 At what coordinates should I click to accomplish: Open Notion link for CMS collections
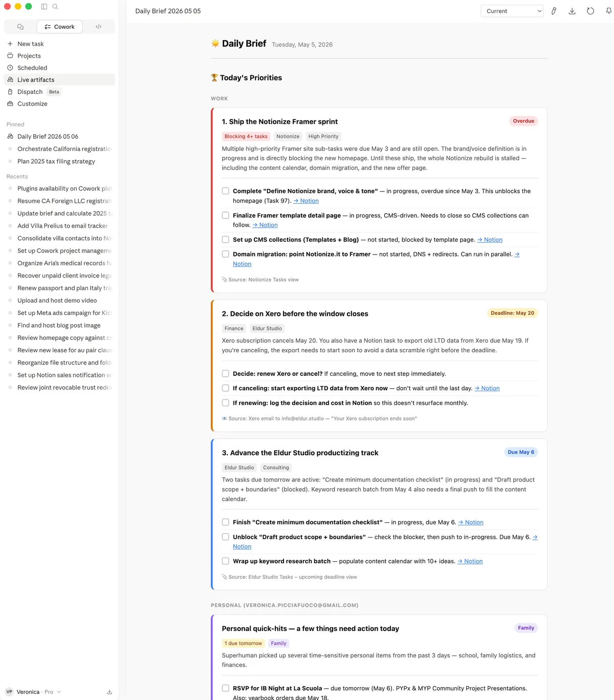click(490, 240)
